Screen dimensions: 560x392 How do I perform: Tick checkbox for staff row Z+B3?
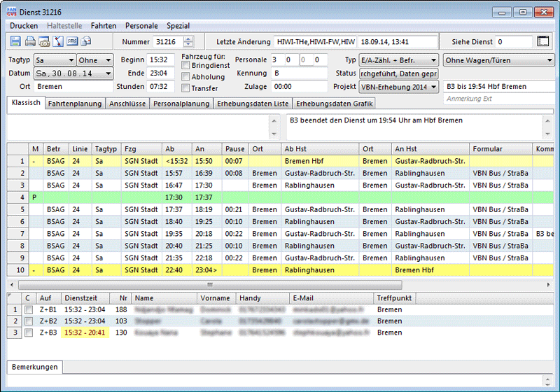coord(29,332)
